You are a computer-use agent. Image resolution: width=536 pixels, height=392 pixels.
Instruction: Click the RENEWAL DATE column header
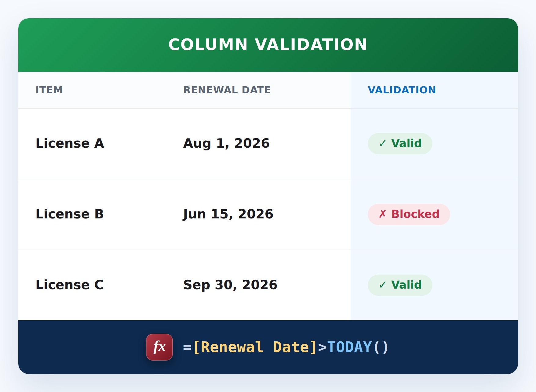[227, 90]
